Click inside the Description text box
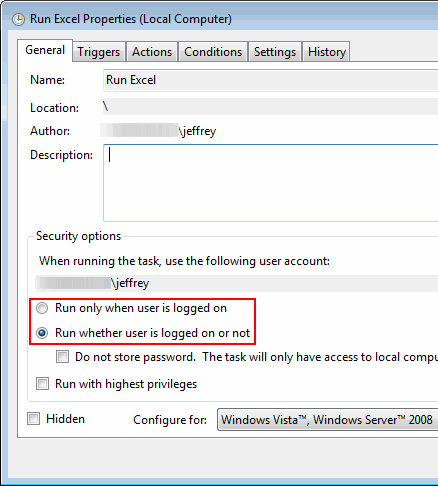Viewport: 438px width, 486px height. 271,183
